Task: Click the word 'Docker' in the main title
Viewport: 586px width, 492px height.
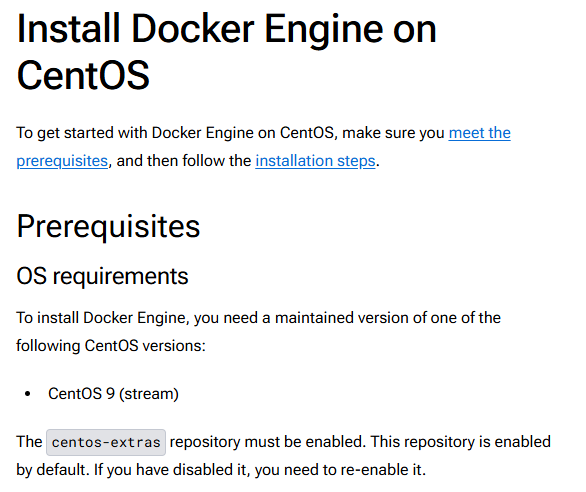Action: tap(192, 29)
